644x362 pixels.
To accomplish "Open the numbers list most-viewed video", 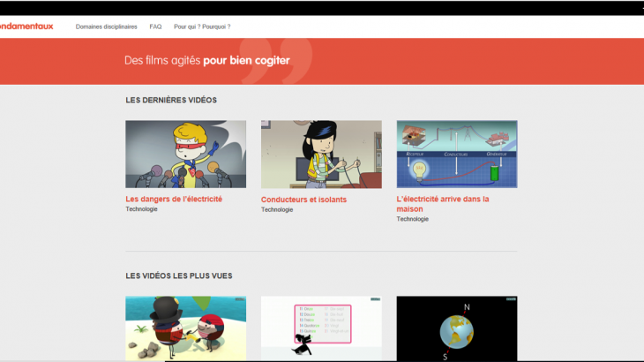I will tap(321, 328).
